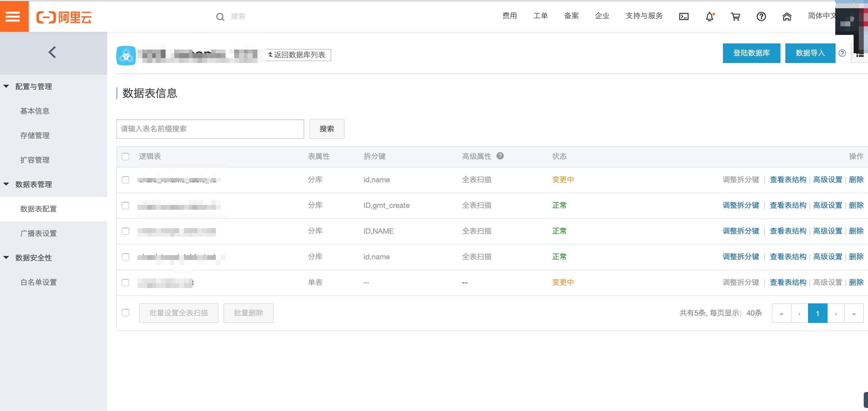Image resolution: width=868 pixels, height=411 pixels.
Task: Go to first page with « button
Action: pyautogui.click(x=781, y=313)
